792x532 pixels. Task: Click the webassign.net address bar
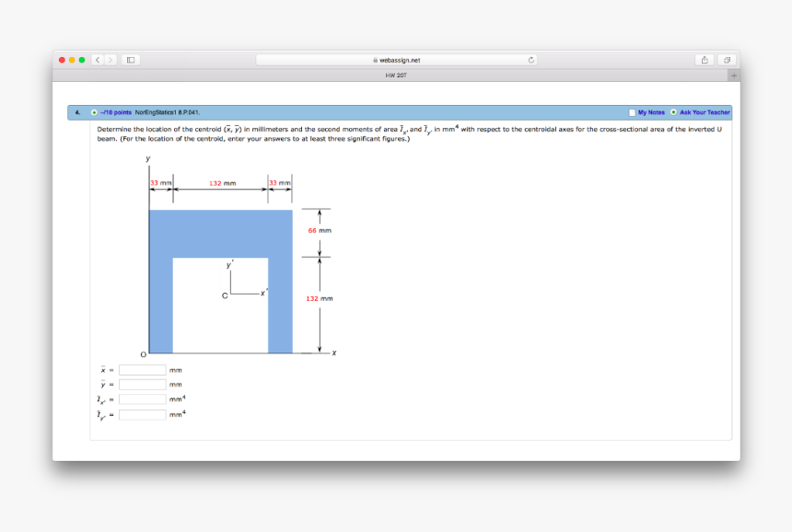coord(396,60)
